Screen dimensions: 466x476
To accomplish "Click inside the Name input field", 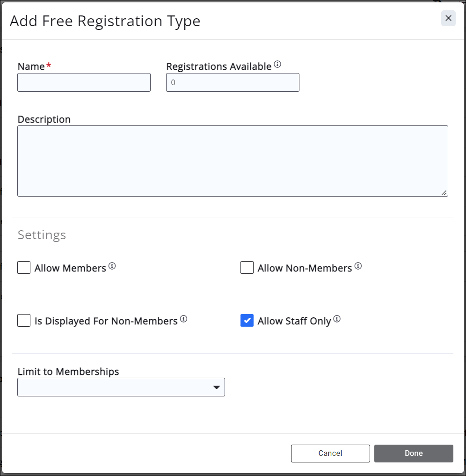I will click(84, 82).
